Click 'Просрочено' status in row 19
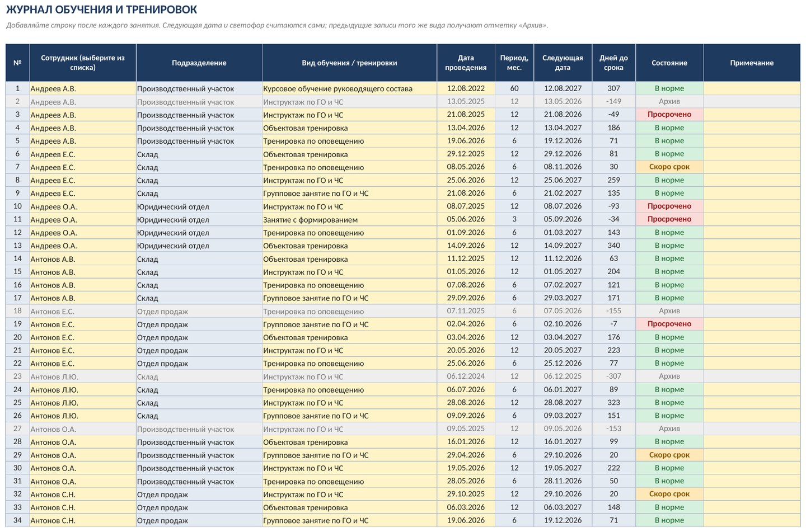The height and width of the screenshot is (532, 806). (x=669, y=324)
